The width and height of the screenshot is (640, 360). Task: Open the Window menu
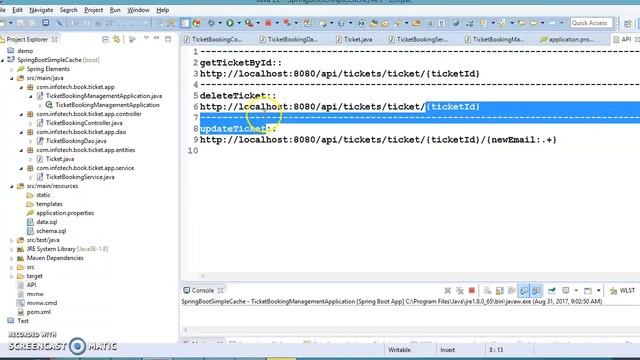click(x=138, y=10)
